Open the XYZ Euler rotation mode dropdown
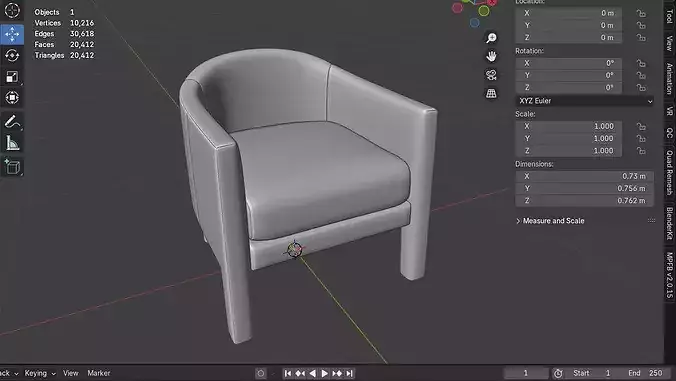 585,101
